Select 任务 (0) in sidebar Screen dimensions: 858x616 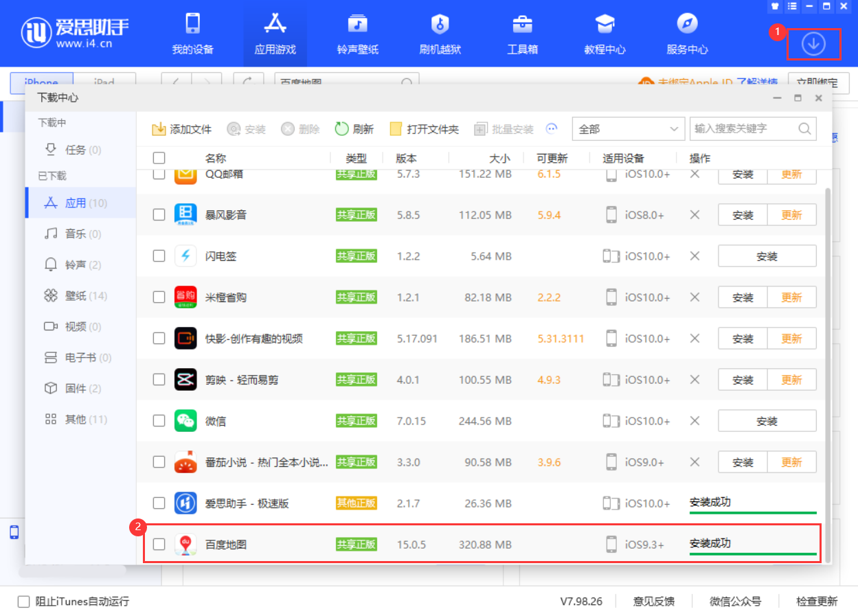pyautogui.click(x=81, y=150)
